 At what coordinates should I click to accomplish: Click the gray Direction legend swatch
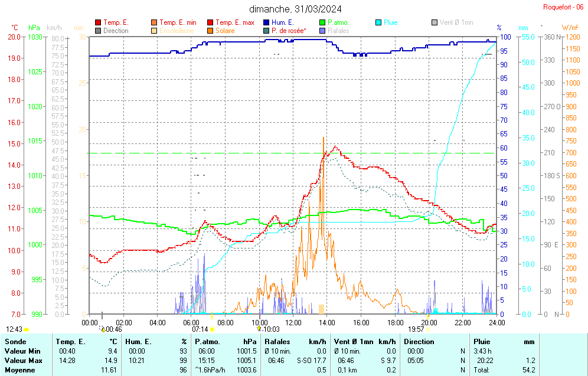(x=98, y=31)
